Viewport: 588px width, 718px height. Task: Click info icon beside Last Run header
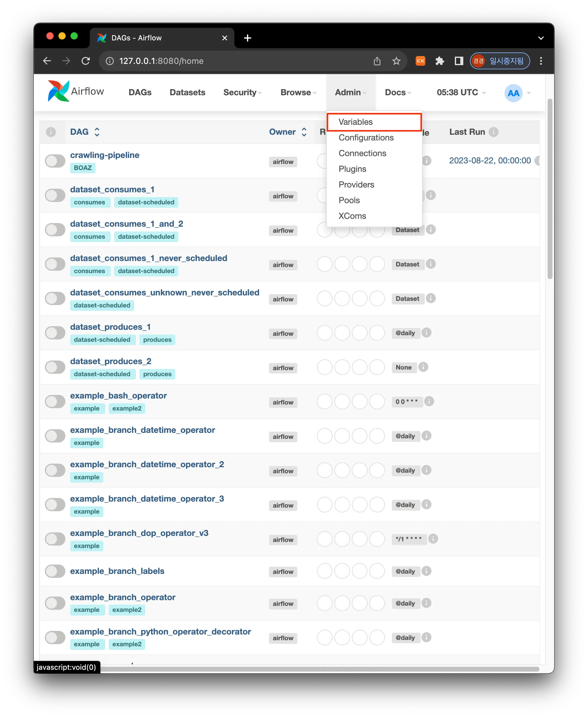pos(493,132)
